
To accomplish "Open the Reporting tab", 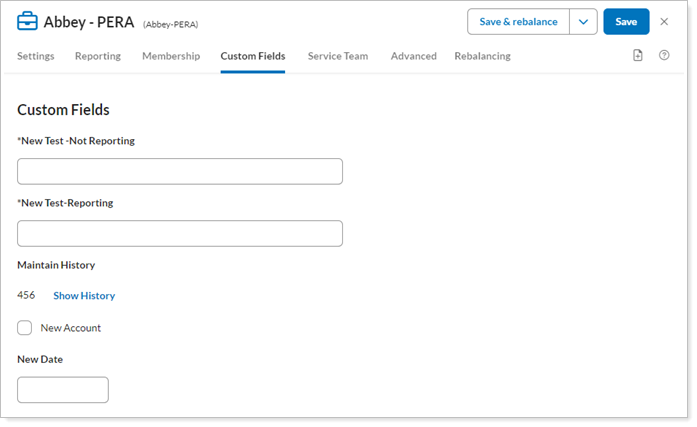I will [98, 56].
